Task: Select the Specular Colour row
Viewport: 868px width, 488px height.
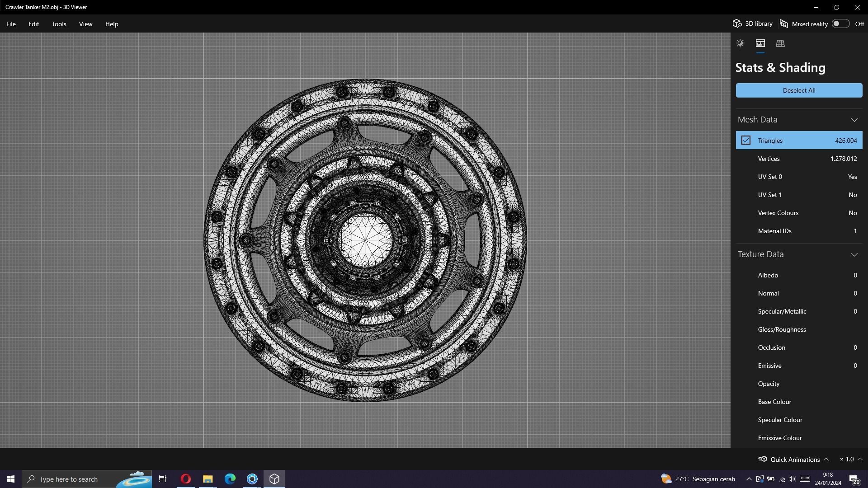Action: point(799,420)
